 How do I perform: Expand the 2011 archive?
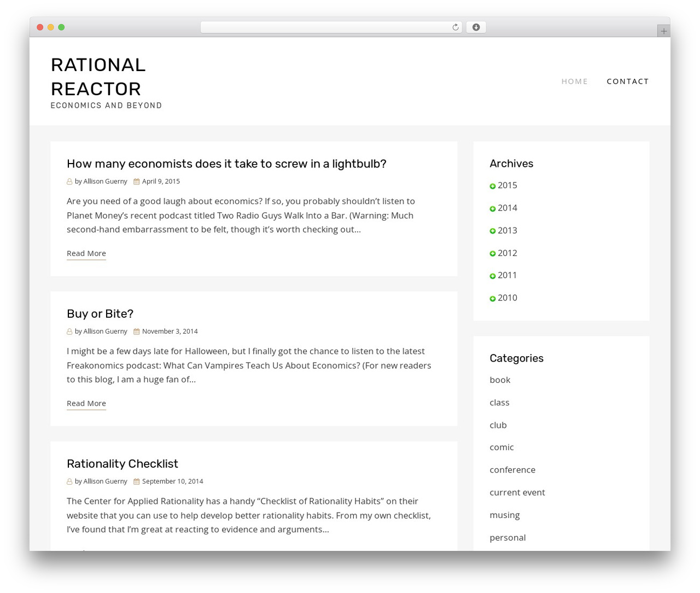[x=493, y=276]
